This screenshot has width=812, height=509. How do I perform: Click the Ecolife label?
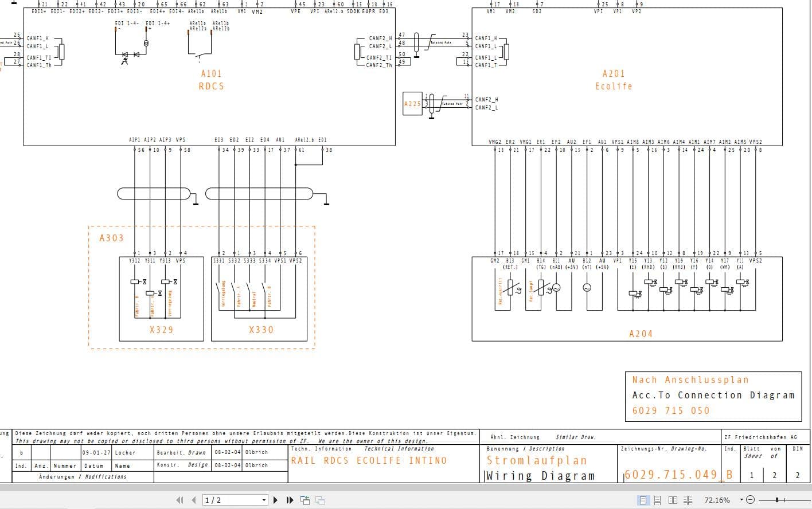click(614, 86)
